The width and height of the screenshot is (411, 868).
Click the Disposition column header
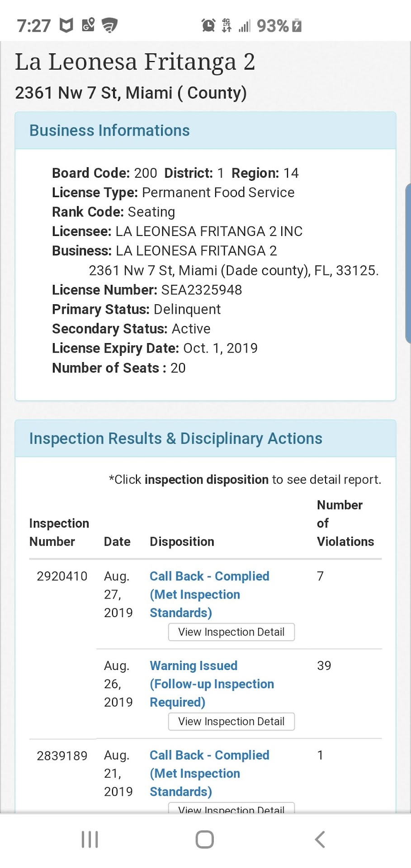point(182,542)
